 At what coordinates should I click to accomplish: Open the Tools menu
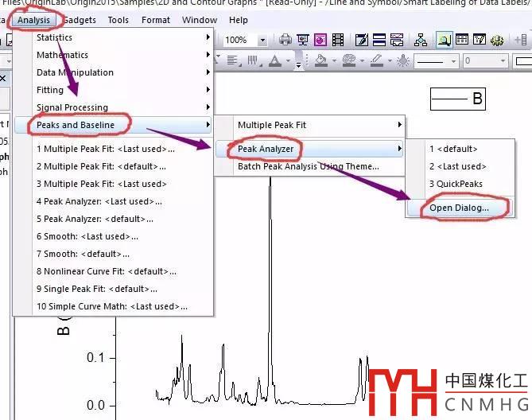(x=118, y=20)
